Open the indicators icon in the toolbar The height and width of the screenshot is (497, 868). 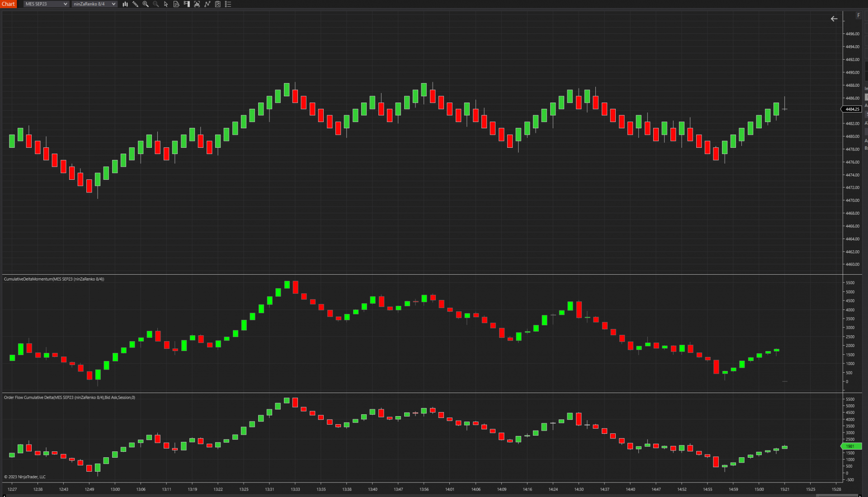[197, 4]
